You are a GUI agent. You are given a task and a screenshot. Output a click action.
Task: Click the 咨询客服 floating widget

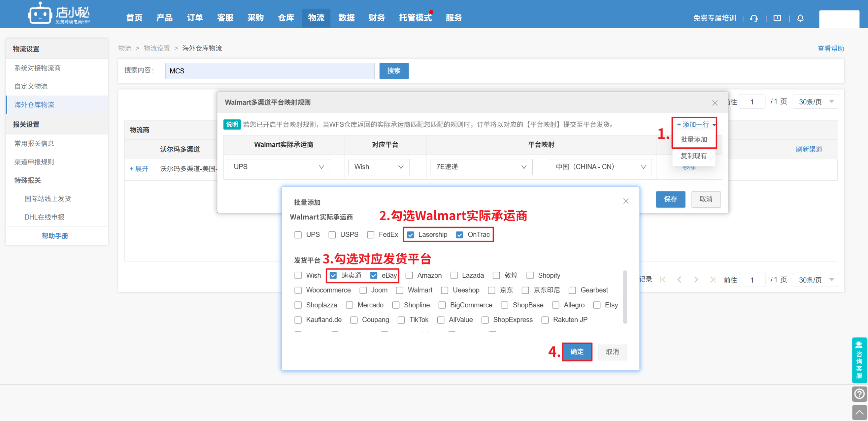[x=859, y=360]
